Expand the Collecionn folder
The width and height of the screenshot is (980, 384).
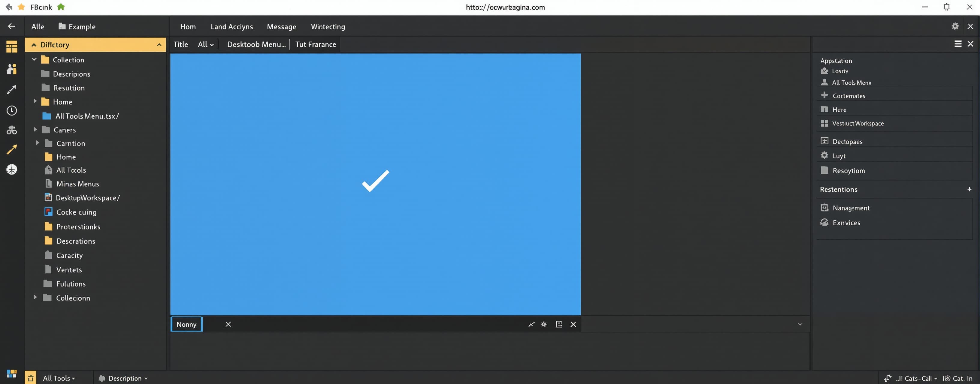click(35, 297)
